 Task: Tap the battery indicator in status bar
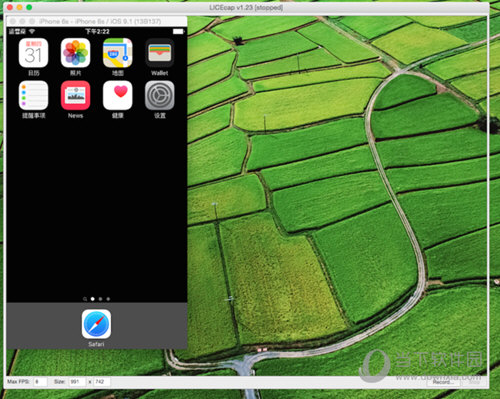178,31
